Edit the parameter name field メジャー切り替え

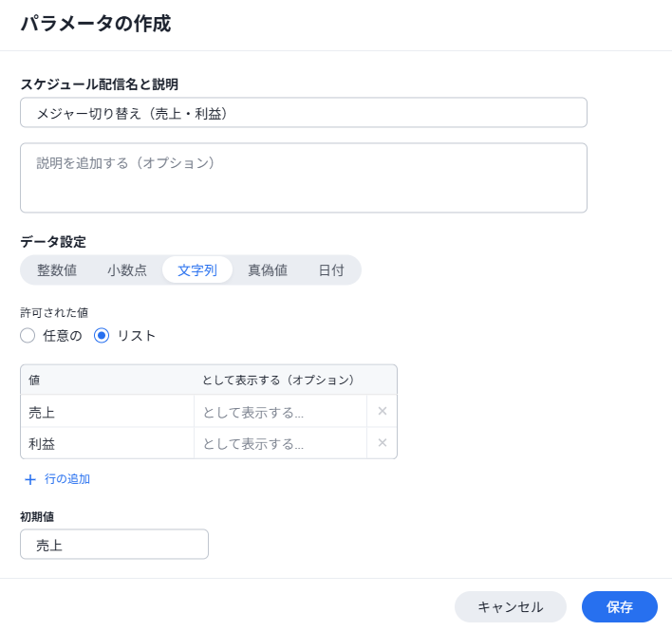304,113
